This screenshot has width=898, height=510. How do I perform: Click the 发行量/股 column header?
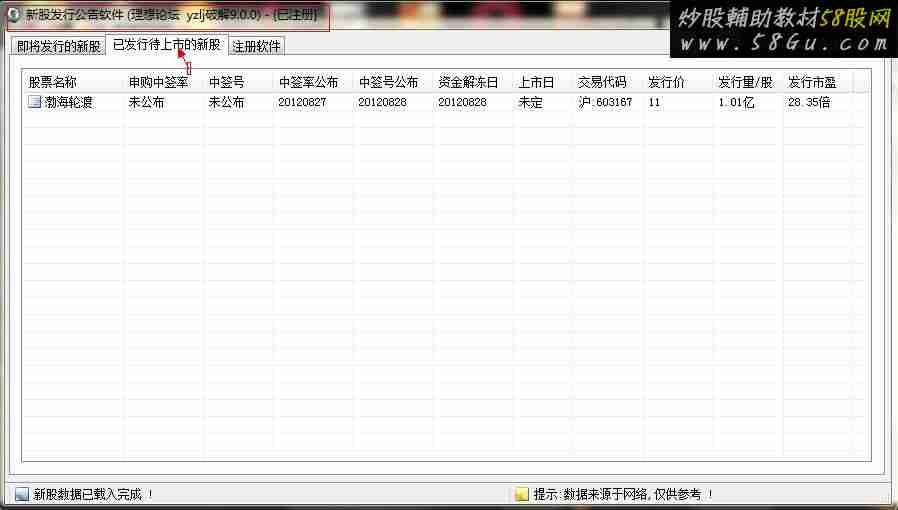click(x=745, y=82)
